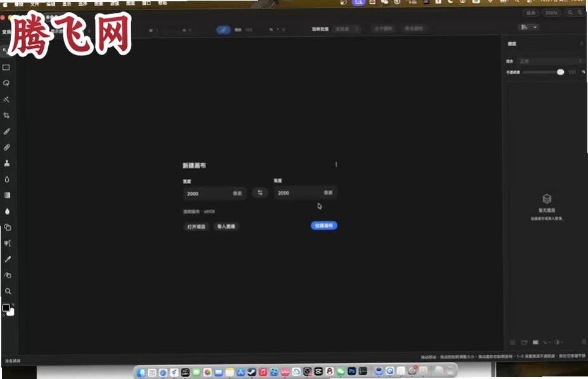Select the hand pan tool
The image size is (588, 379).
point(8,275)
